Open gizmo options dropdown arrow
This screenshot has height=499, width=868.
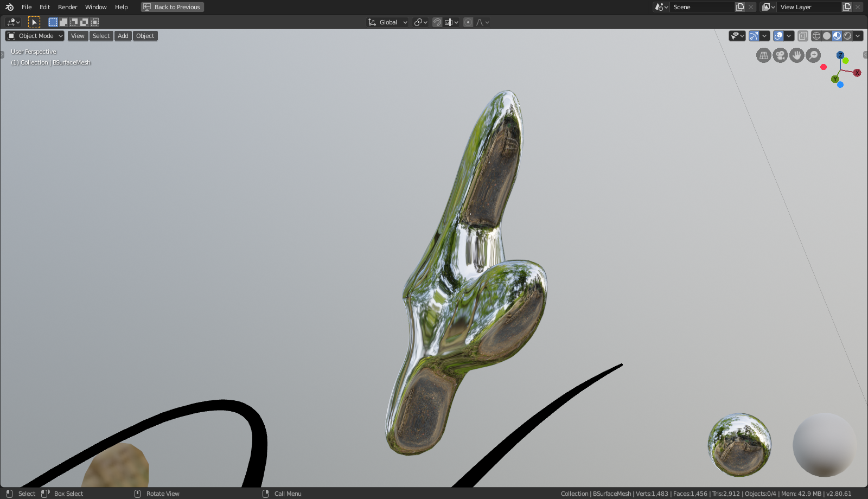click(x=764, y=36)
